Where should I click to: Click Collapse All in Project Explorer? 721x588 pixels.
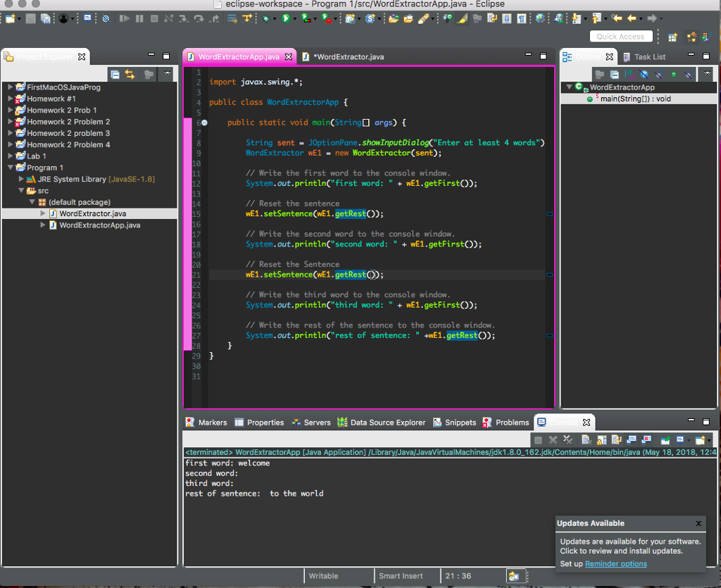pos(115,75)
